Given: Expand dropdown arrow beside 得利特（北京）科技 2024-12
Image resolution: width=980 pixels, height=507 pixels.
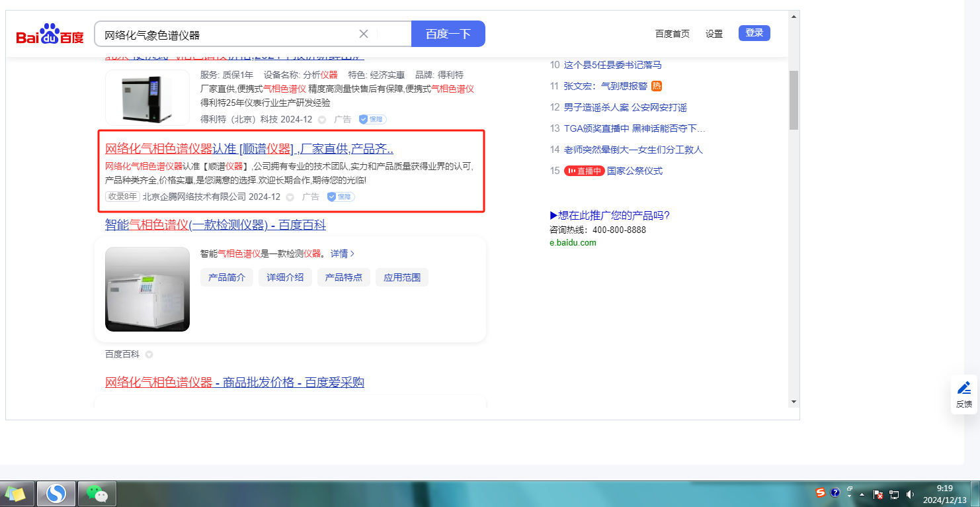Looking at the screenshot, I should (x=322, y=120).
